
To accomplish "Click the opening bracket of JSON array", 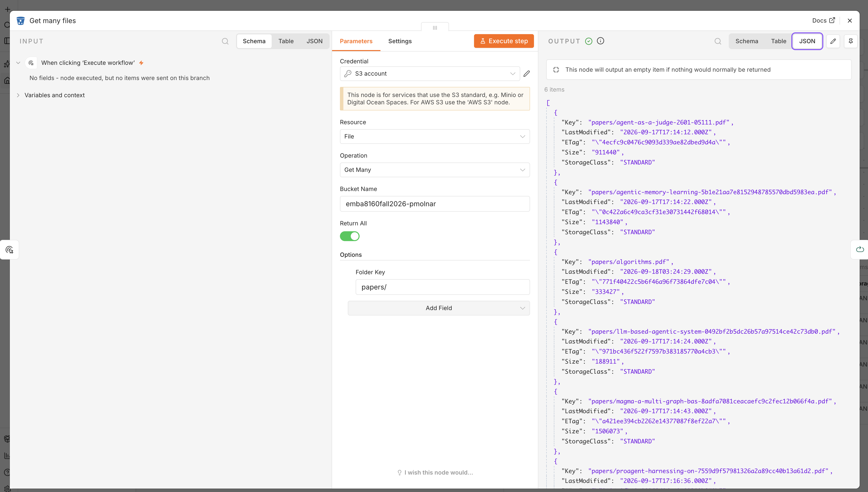I will (x=548, y=103).
